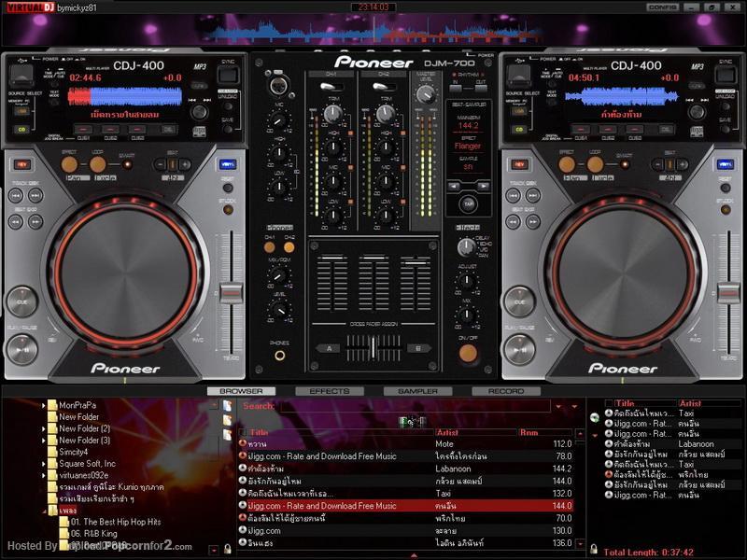Viewport: 747px width, 560px height.
Task: Click crossfader assign B button
Action: point(418,348)
